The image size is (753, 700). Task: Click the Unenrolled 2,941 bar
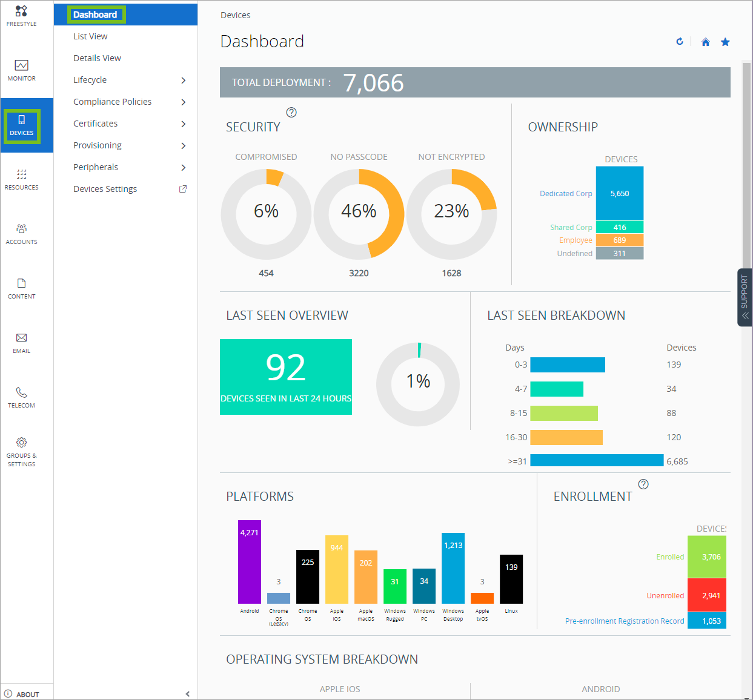(707, 595)
